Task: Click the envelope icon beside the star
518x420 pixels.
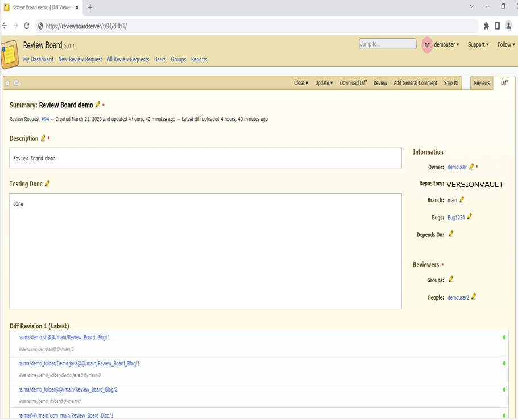Action: tap(16, 83)
